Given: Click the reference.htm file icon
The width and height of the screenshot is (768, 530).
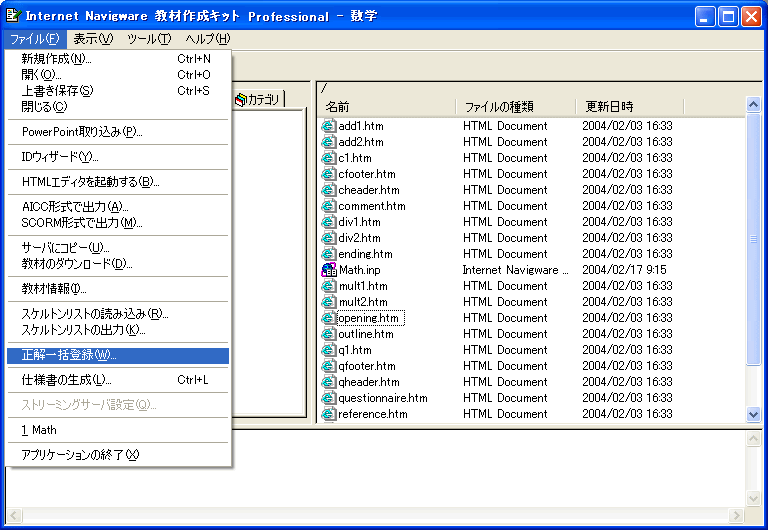Looking at the screenshot, I should tap(328, 414).
